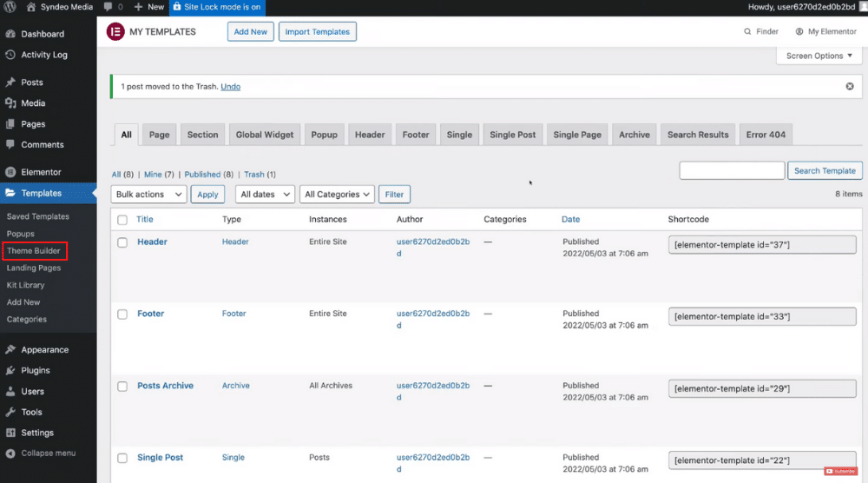Open the All Categories dropdown

click(337, 195)
